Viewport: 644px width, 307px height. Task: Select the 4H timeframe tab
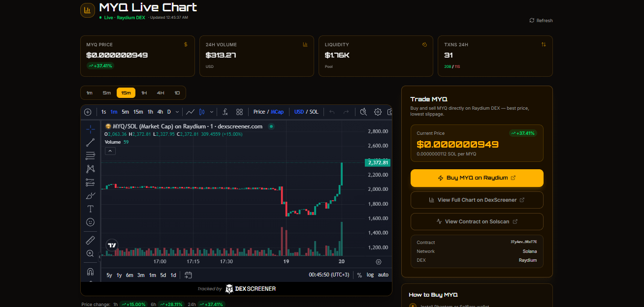(161, 92)
